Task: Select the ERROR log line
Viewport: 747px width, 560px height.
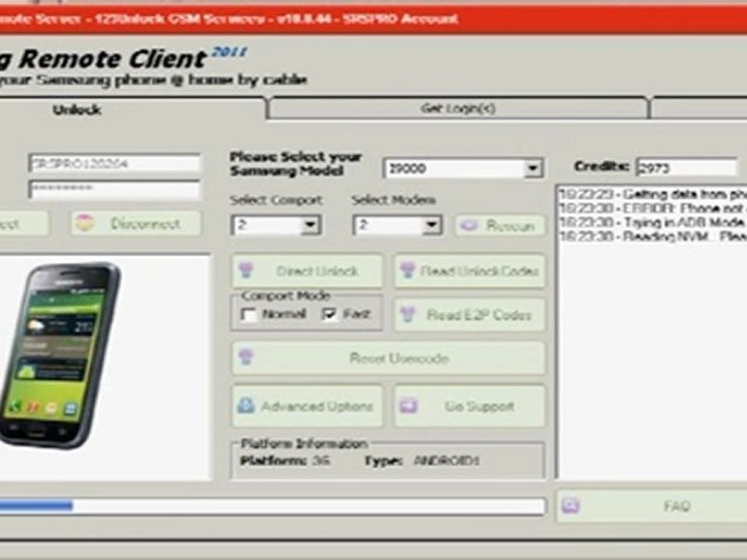Action: pos(652,208)
